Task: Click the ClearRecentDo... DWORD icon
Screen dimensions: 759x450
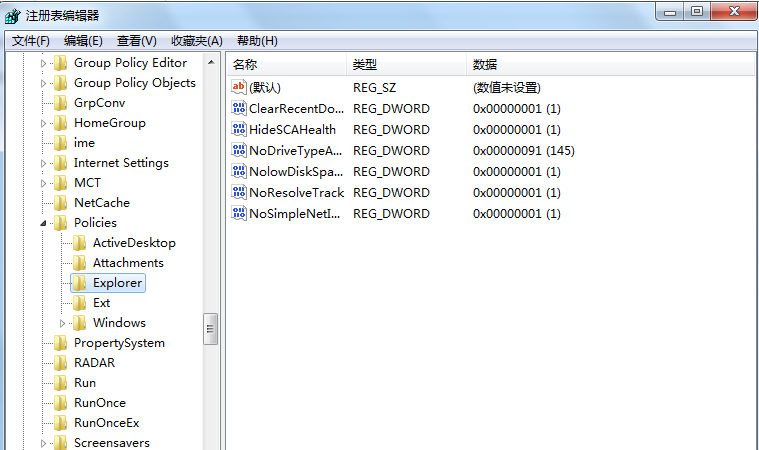Action: tap(239, 108)
